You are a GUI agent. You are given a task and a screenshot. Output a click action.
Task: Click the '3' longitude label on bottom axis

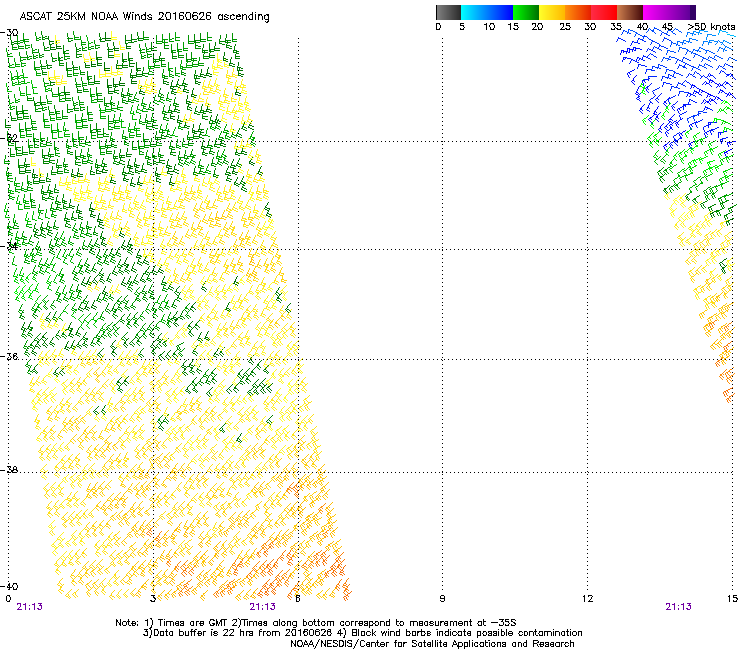(153, 599)
